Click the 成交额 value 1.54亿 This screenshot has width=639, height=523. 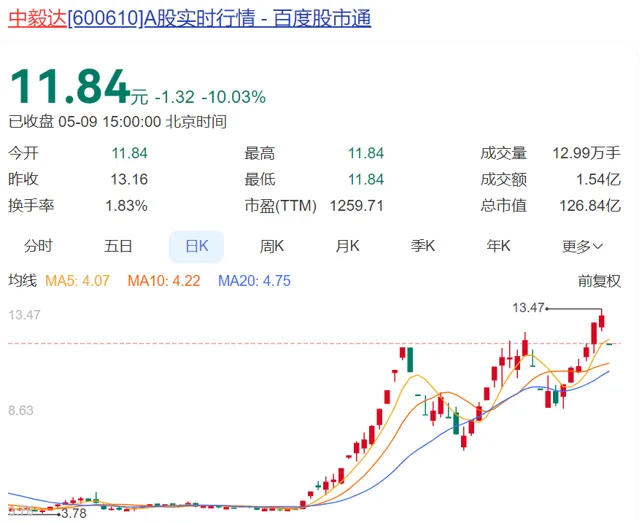[x=598, y=179]
